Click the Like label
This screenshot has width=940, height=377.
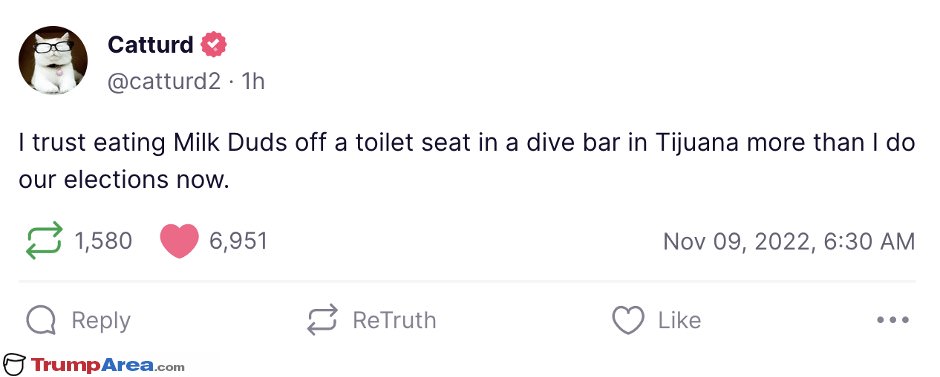point(680,320)
